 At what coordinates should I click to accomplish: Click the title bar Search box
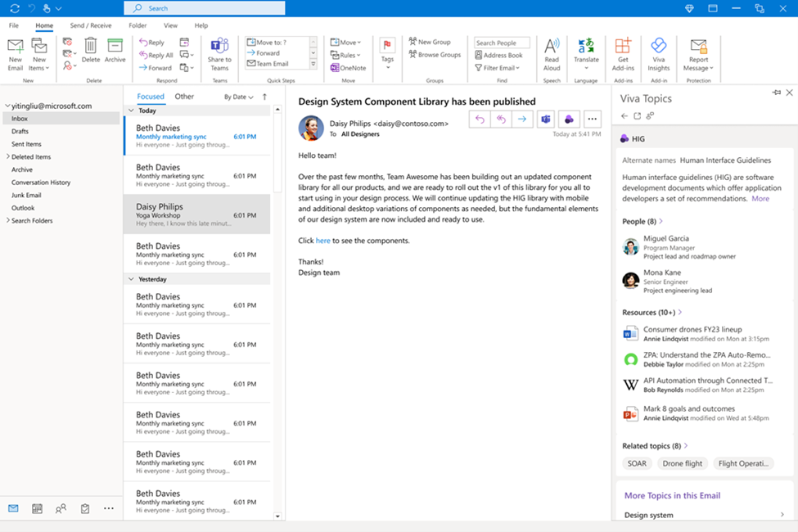pyautogui.click(x=205, y=8)
